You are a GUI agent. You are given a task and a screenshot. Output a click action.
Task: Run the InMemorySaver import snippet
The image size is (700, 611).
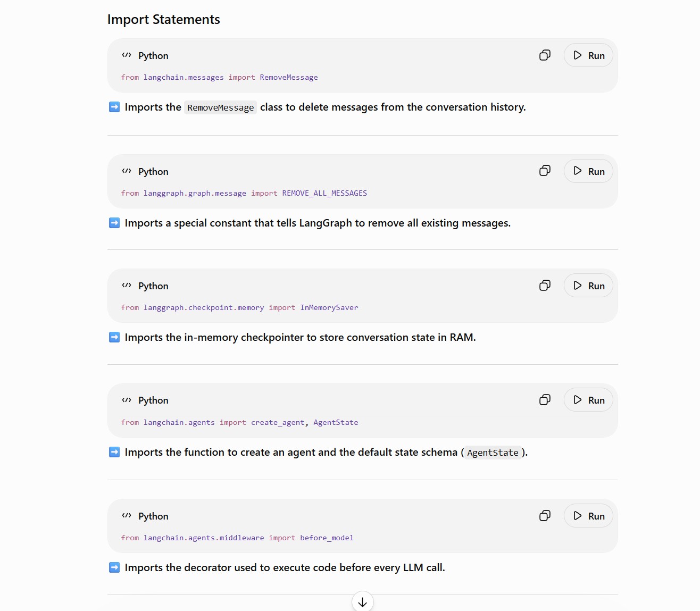pos(588,286)
